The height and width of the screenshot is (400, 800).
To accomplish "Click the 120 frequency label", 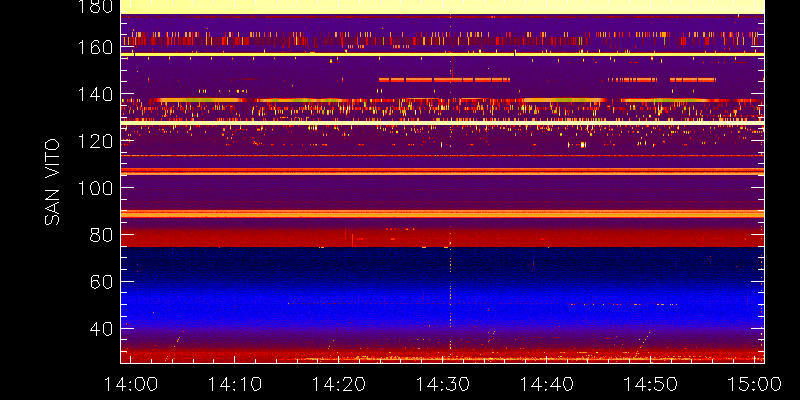I will (93, 141).
